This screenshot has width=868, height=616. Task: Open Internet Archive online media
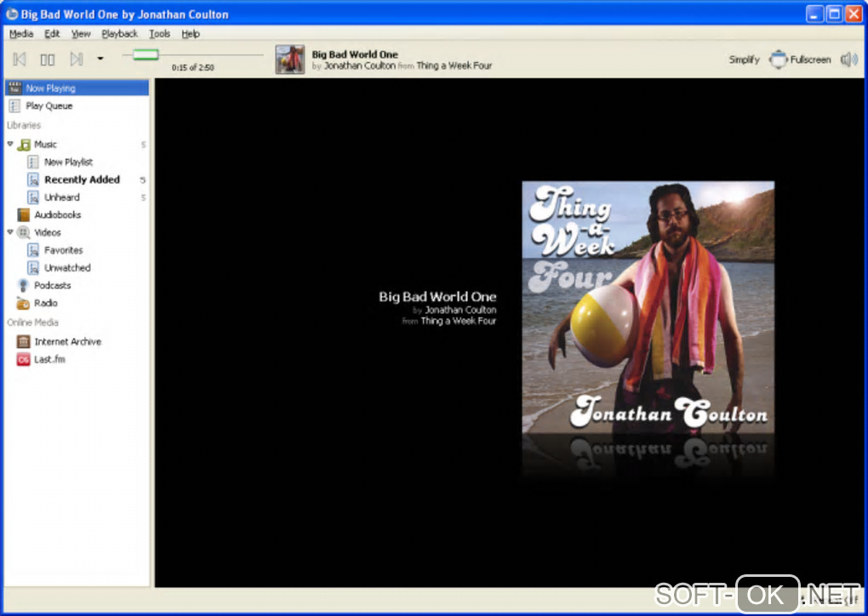[68, 342]
